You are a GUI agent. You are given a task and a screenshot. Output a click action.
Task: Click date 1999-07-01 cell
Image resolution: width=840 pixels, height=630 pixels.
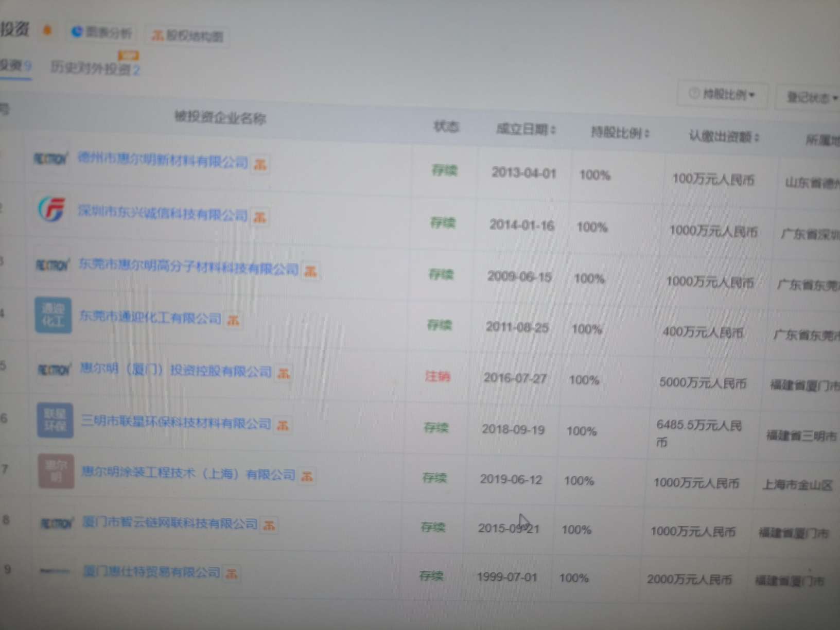[507, 576]
